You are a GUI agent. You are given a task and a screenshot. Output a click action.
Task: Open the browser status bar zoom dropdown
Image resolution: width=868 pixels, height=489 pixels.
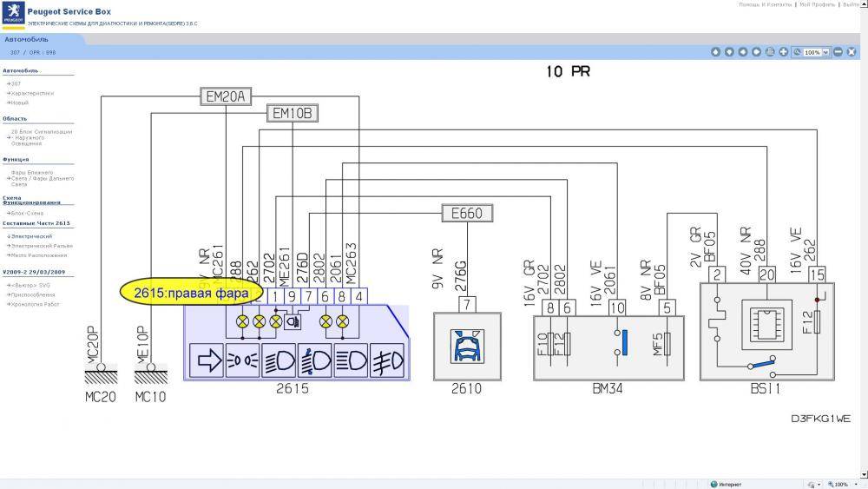coord(853,484)
